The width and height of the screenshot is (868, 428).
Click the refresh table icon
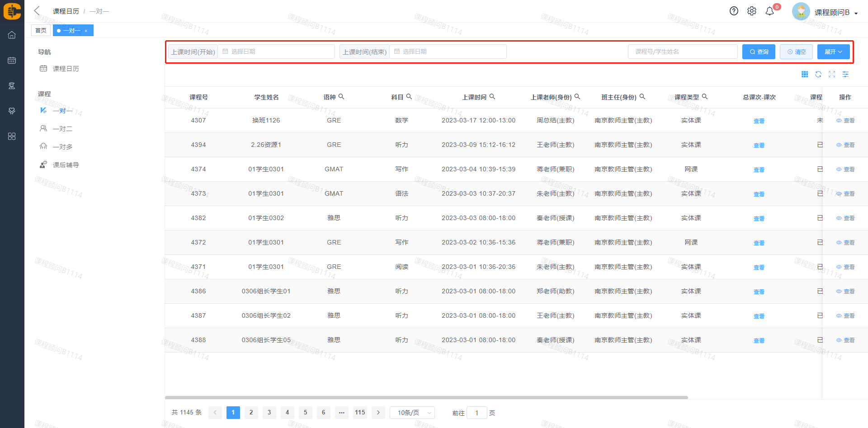pos(818,74)
